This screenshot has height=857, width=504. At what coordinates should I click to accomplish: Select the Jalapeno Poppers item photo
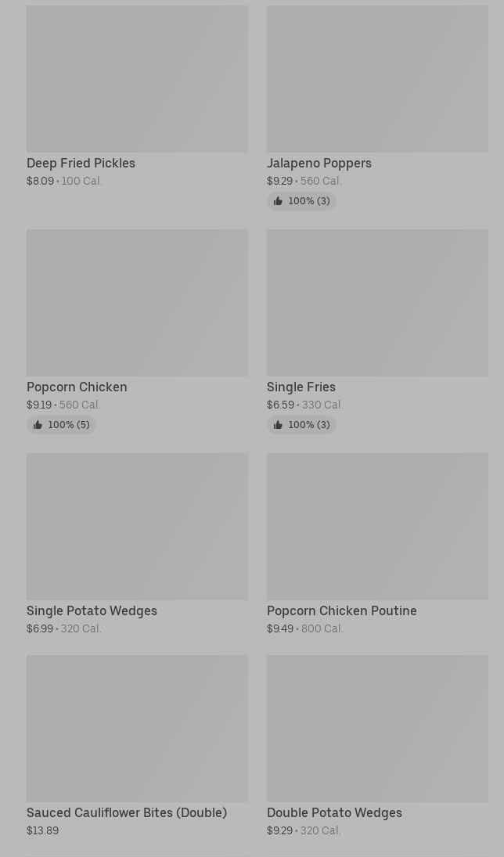[377, 79]
